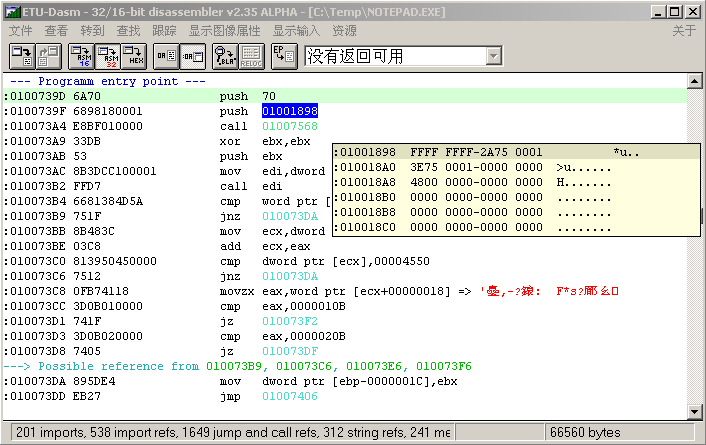Select the ASM 16 disassembly icon
This screenshot has width=706, height=445.
pos(81,55)
